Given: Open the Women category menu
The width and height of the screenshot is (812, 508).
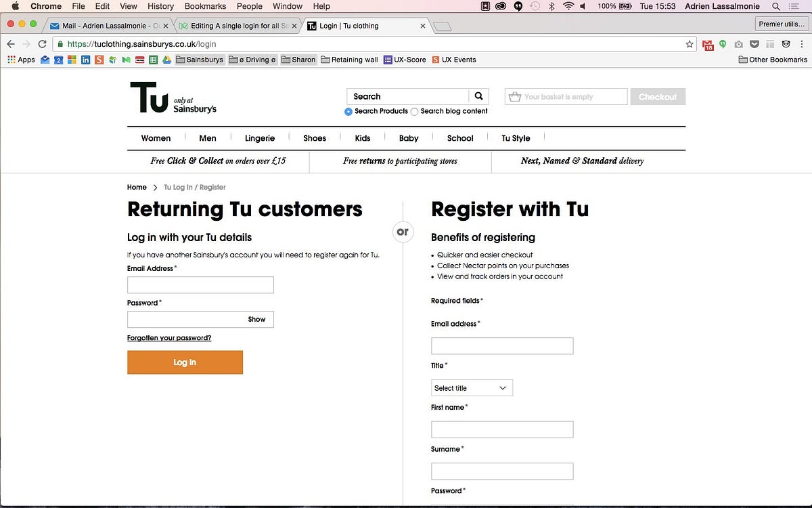Looking at the screenshot, I should click(x=156, y=138).
